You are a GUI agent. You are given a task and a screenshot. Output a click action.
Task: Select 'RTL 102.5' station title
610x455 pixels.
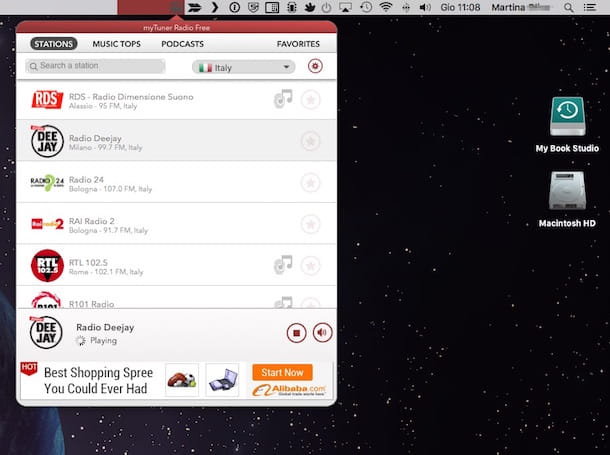click(x=88, y=263)
